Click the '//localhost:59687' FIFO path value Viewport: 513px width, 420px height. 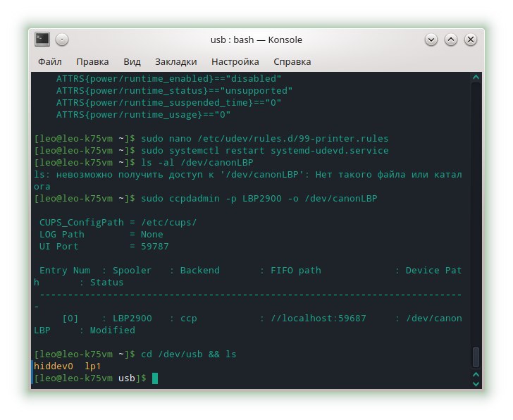click(x=319, y=319)
